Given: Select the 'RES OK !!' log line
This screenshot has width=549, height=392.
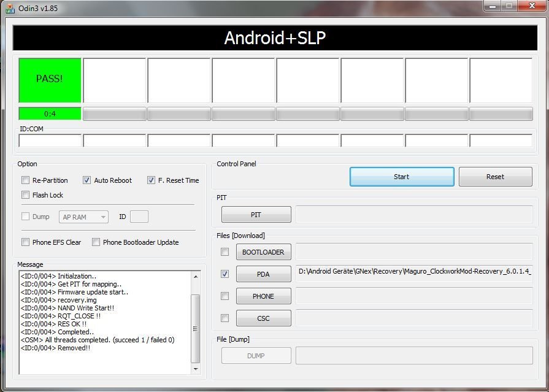Looking at the screenshot, I should pyautogui.click(x=53, y=324).
